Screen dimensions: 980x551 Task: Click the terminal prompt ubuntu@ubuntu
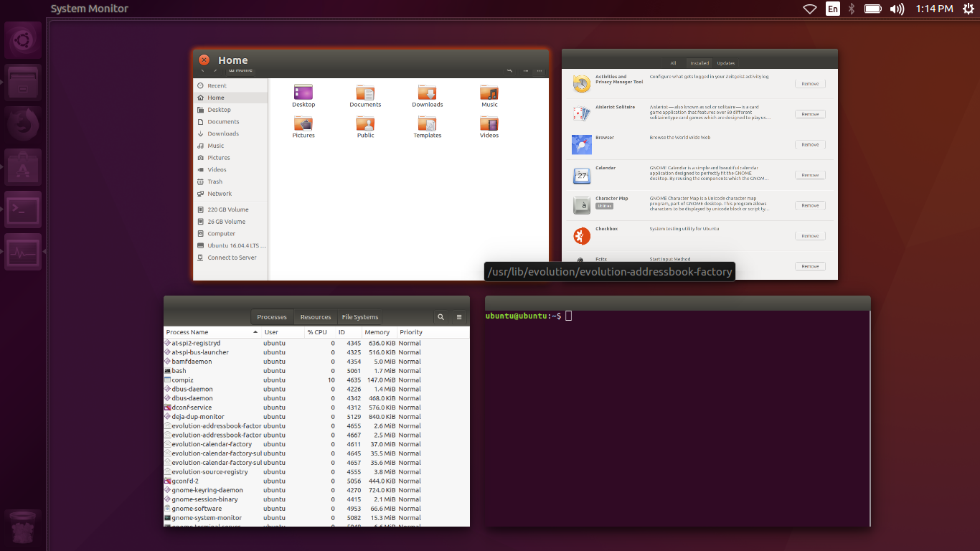(517, 316)
